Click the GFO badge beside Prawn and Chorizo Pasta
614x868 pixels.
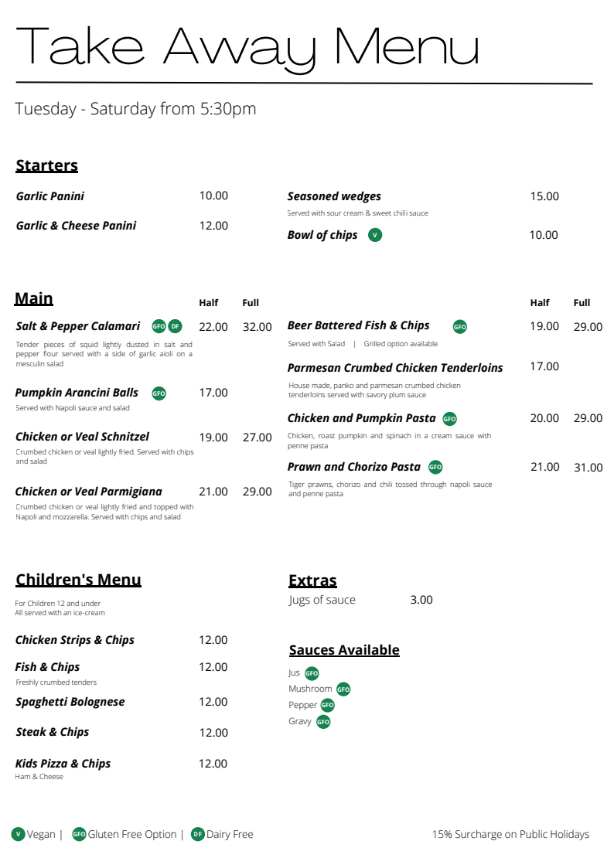pyautogui.click(x=435, y=467)
